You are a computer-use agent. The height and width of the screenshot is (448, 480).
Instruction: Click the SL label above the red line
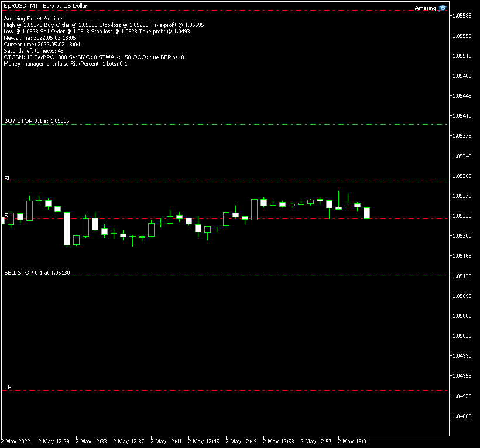pyautogui.click(x=7, y=178)
